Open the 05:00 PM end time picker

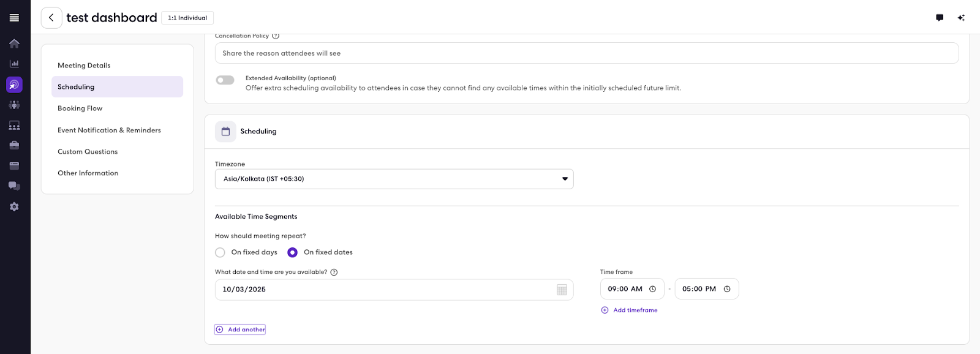(707, 289)
